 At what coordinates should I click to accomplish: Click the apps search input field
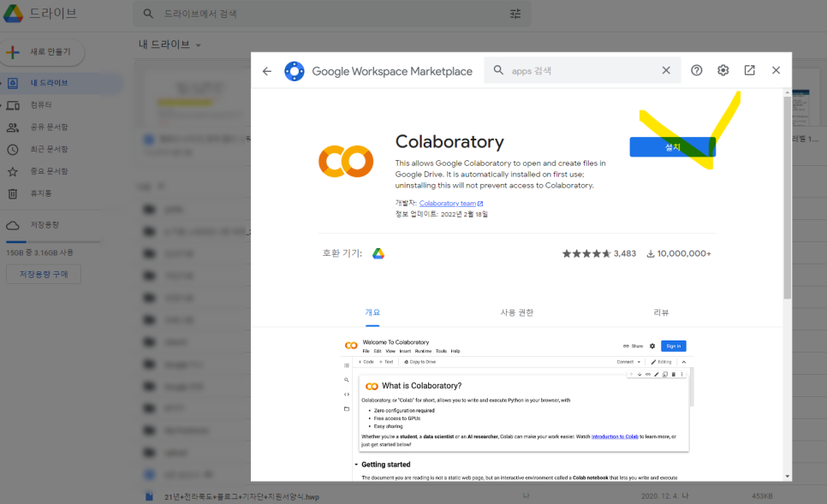[x=582, y=70]
